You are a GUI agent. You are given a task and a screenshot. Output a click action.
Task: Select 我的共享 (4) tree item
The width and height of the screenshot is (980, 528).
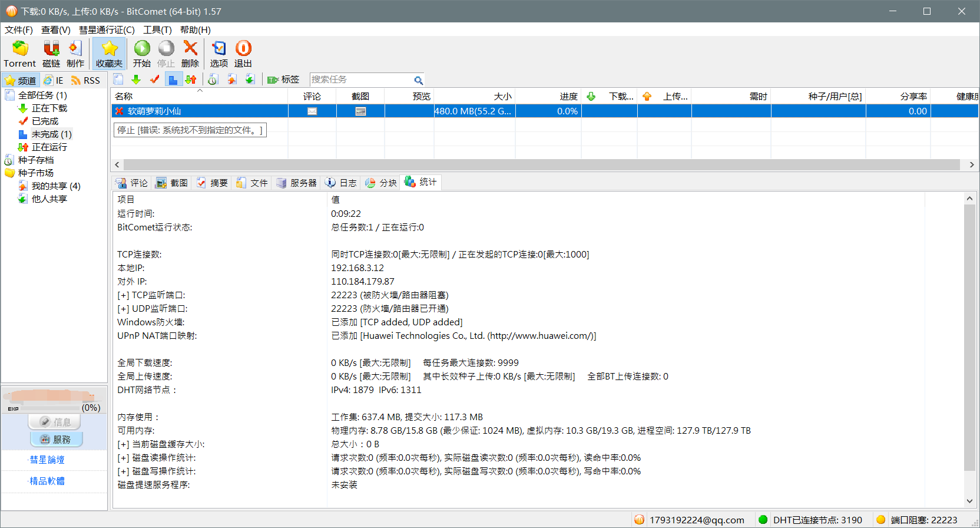pos(56,186)
